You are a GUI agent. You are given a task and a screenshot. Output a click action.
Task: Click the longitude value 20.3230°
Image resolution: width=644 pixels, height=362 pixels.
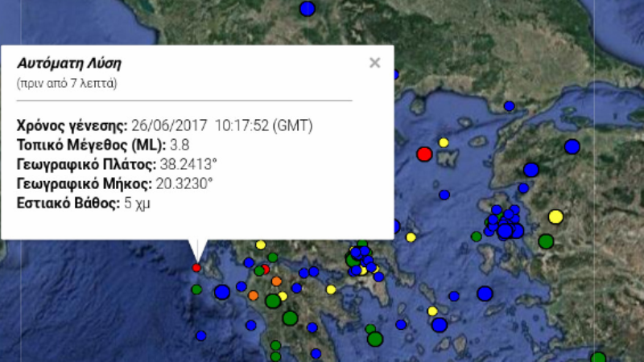pos(187,183)
